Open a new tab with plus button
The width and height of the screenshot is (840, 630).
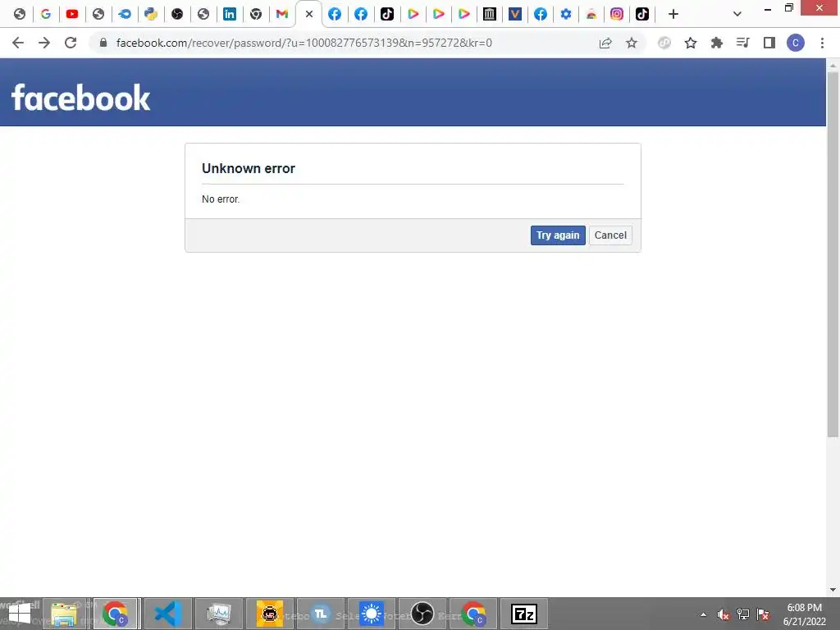(x=673, y=14)
